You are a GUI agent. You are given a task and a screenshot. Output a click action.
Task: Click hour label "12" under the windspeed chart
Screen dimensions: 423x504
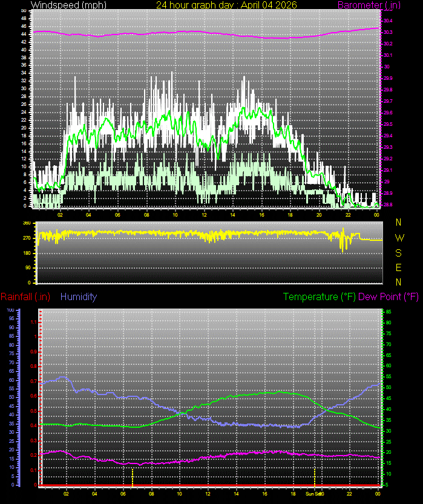click(204, 215)
